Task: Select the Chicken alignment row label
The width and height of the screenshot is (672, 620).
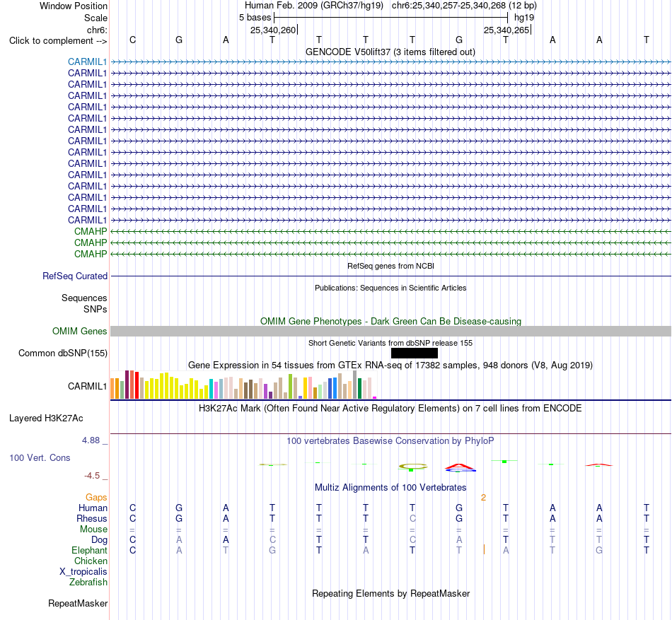Action: click(91, 561)
